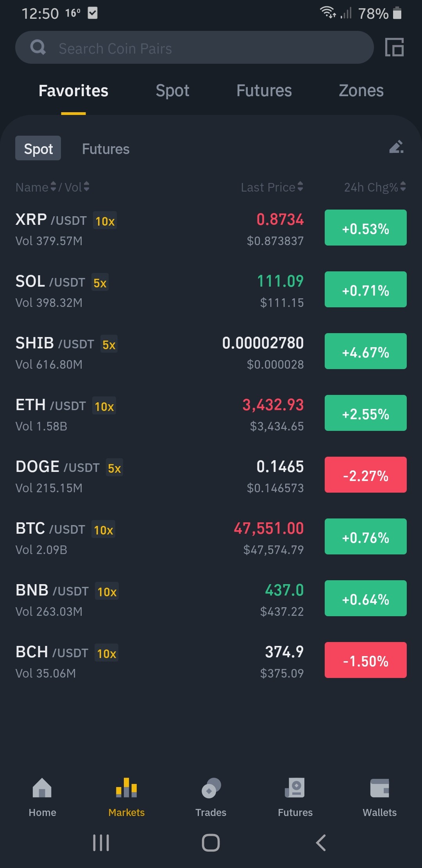422x868 pixels.
Task: Tap the Android recent apps button
Action: (101, 843)
